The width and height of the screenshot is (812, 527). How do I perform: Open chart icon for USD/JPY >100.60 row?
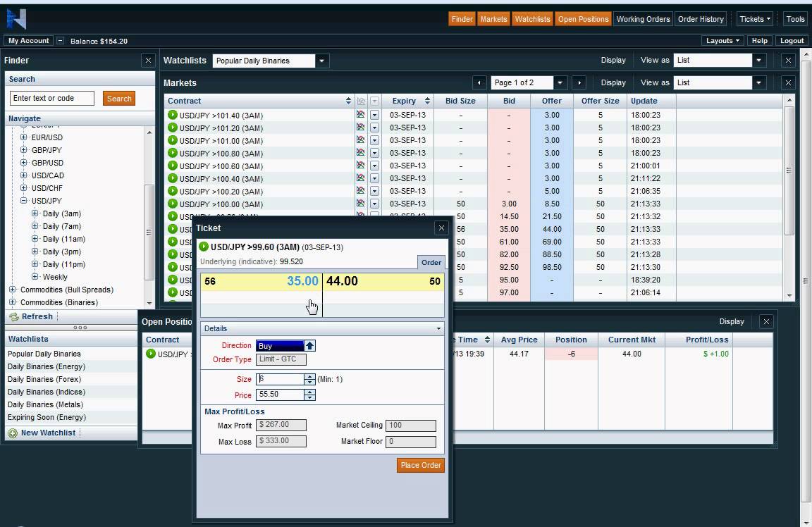coord(360,165)
